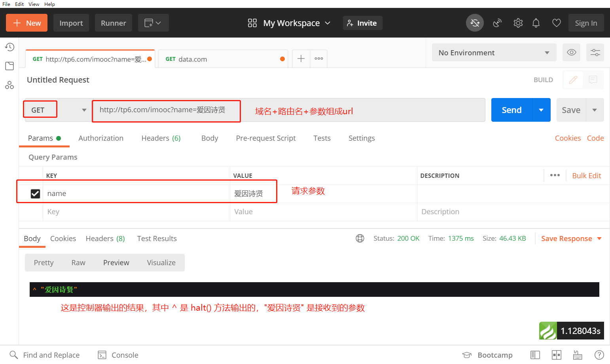The image size is (610, 364).
Task: Click the request URL field
Action: tap(289, 110)
